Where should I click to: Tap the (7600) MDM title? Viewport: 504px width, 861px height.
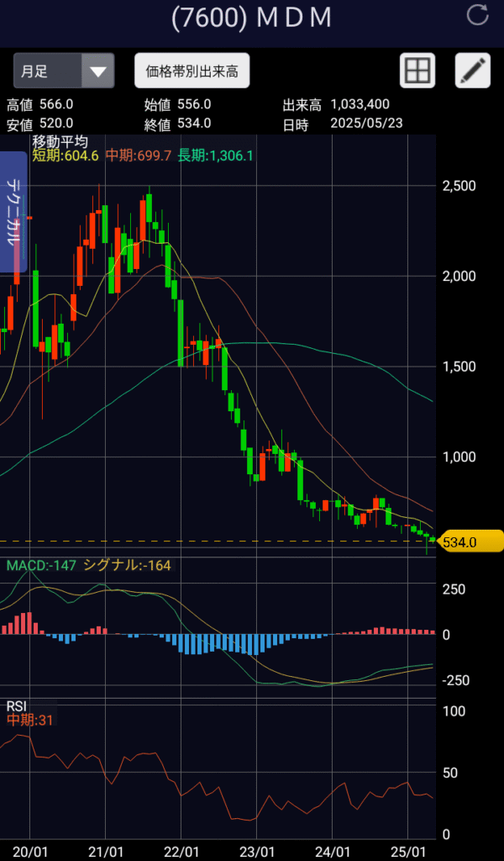point(251,18)
